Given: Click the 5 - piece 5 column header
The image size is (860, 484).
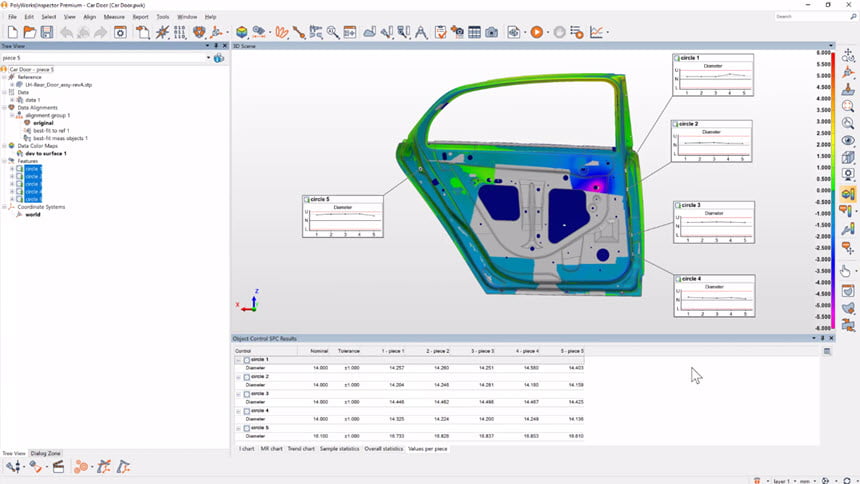Looking at the screenshot, I should (572, 351).
